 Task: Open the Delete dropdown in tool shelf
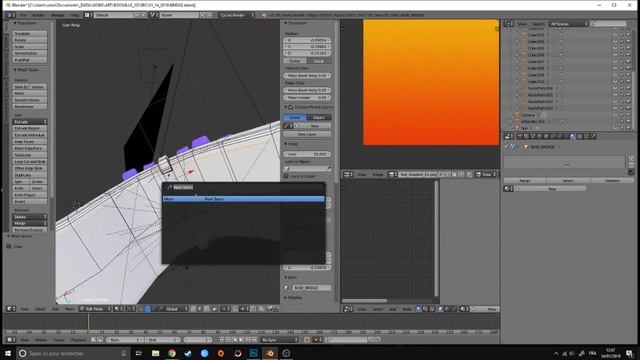tap(30, 217)
